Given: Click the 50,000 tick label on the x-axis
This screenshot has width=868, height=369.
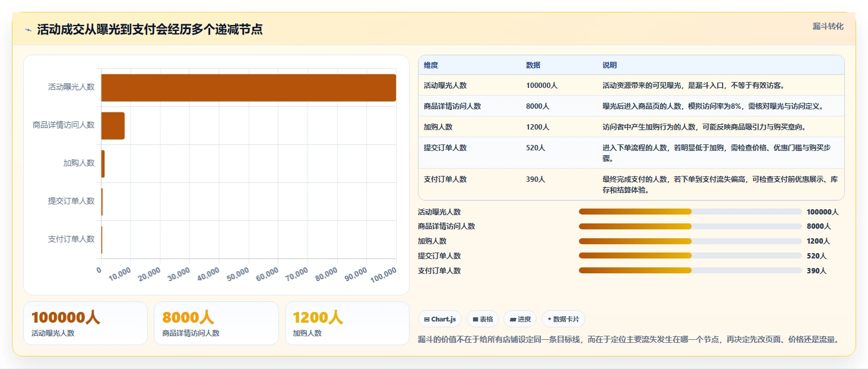Looking at the screenshot, I should coord(238,275).
